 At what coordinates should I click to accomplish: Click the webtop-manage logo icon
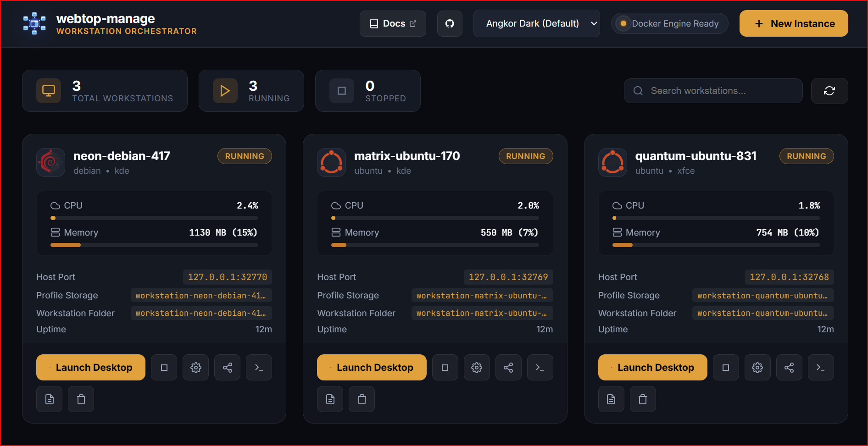34,23
